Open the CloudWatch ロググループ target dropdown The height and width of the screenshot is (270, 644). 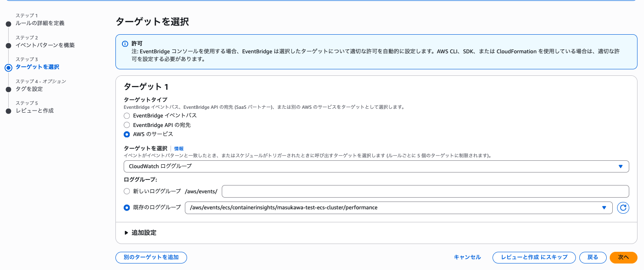click(x=376, y=166)
